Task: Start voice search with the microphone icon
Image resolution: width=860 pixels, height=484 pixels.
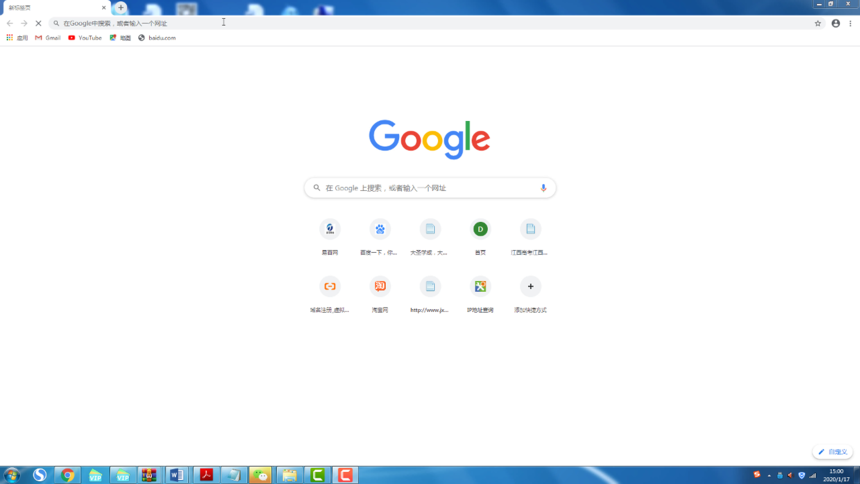Action: (x=543, y=188)
